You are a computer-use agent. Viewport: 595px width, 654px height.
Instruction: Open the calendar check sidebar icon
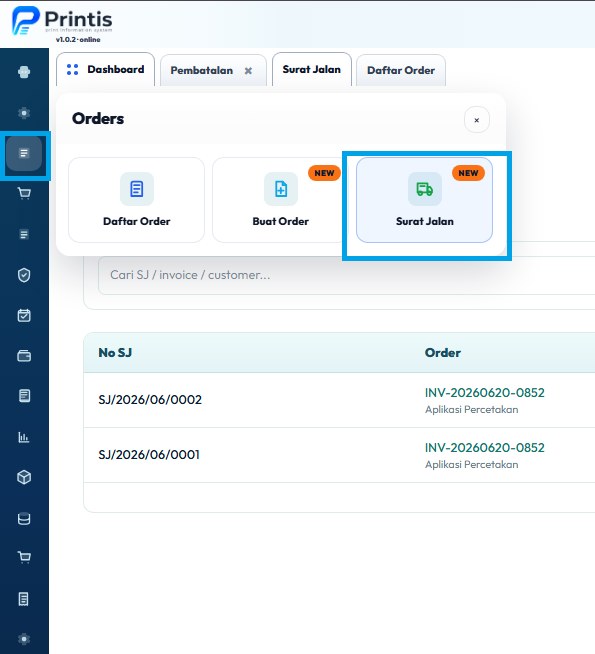[x=24, y=315]
